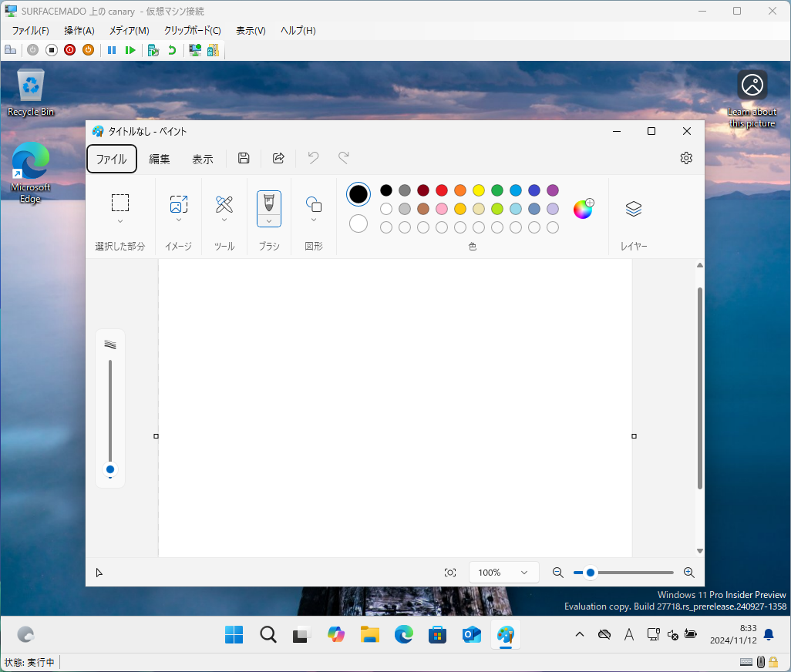Select the red color swatch
Image resolution: width=791 pixels, height=672 pixels.
[441, 190]
